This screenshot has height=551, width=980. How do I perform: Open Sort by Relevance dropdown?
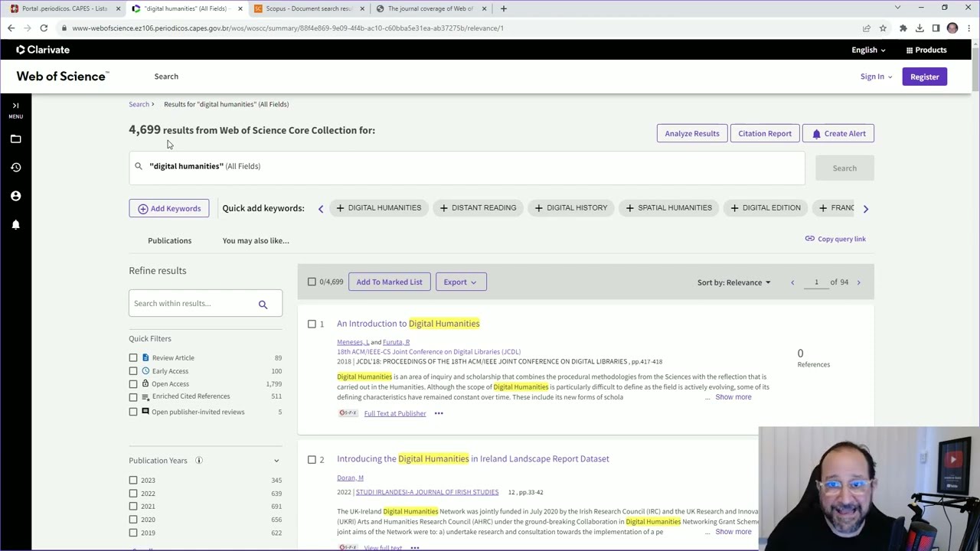pos(734,282)
